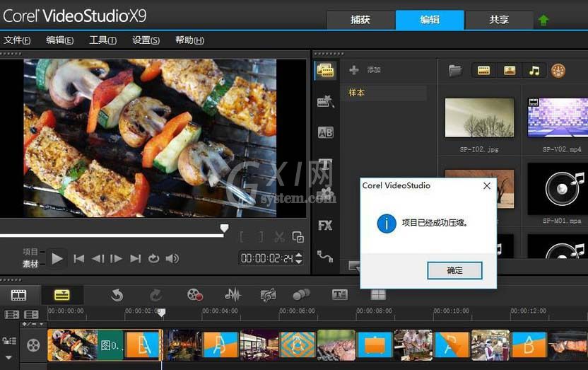588x370 pixels.
Task: Toggle the show audio files filter
Action: 534,71
